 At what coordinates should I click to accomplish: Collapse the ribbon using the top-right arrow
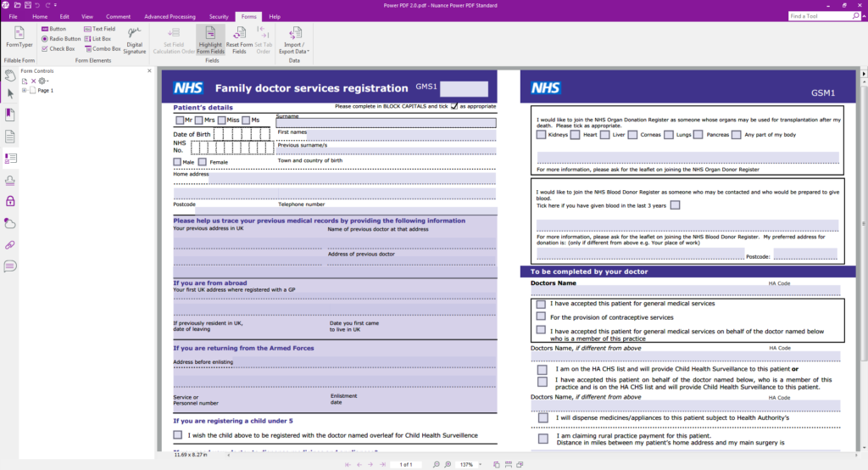(x=864, y=16)
